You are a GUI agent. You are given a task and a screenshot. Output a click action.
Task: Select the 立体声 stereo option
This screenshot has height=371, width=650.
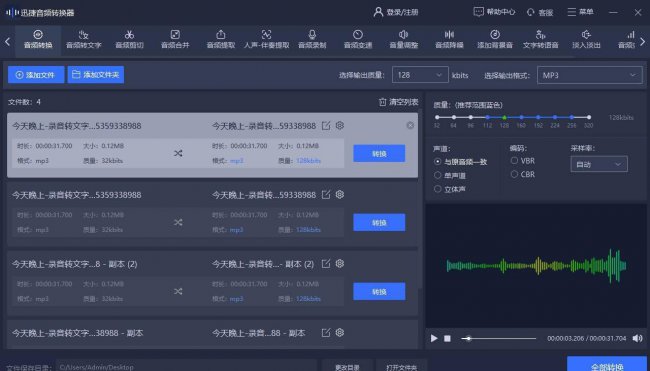point(450,189)
